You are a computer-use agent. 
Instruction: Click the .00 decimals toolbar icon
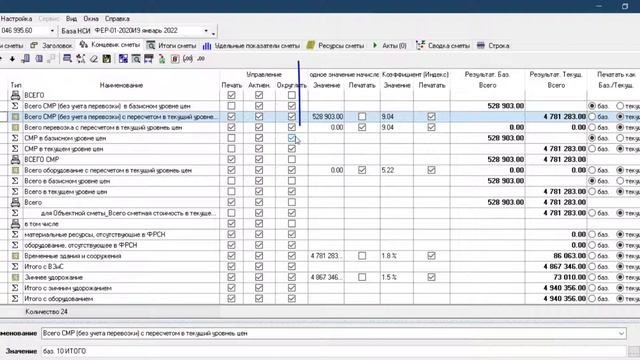201,59
